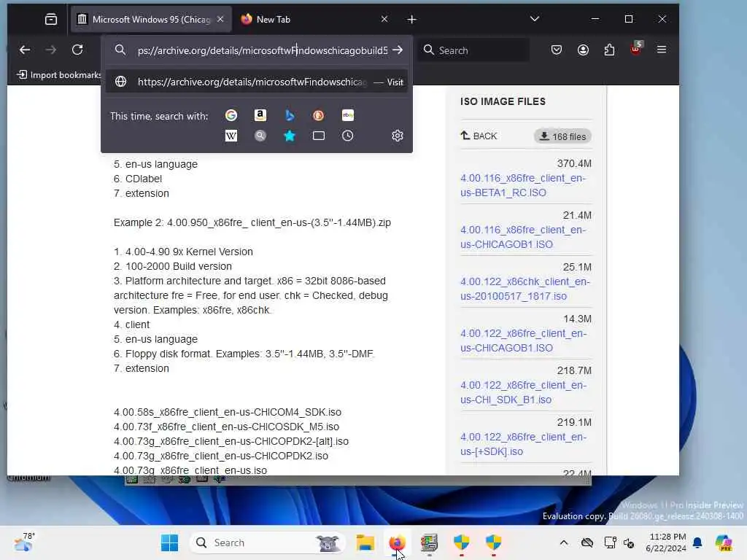Open the taskbar clock showing 11:28 PM

(666, 542)
